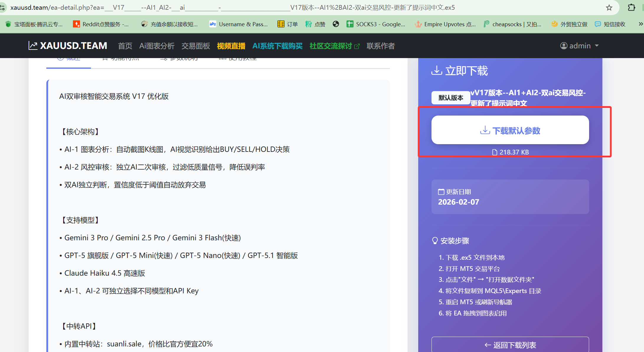Click the XAUUSD.TEAM logo
The height and width of the screenshot is (352, 644).
click(x=68, y=46)
